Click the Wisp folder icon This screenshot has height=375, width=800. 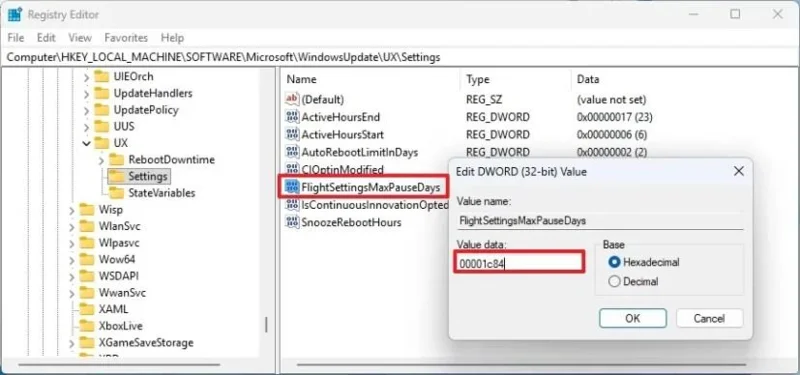point(87,210)
